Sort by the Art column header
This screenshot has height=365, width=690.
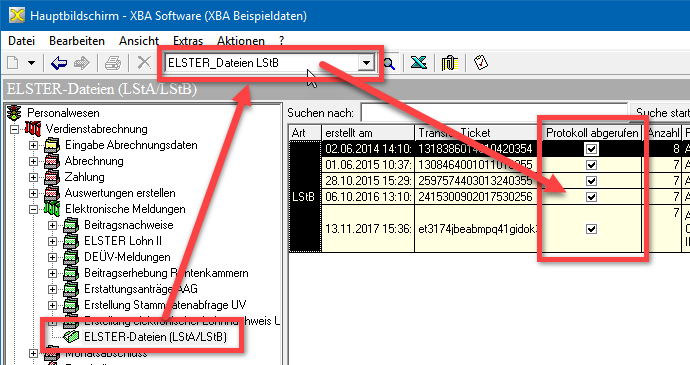305,133
